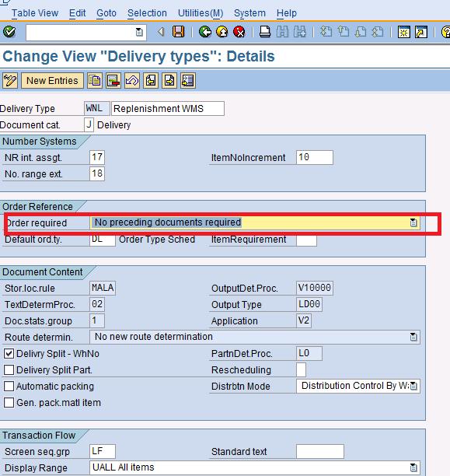The image size is (450, 476).
Task: Open the Display Range dropdown
Action: tap(413, 467)
